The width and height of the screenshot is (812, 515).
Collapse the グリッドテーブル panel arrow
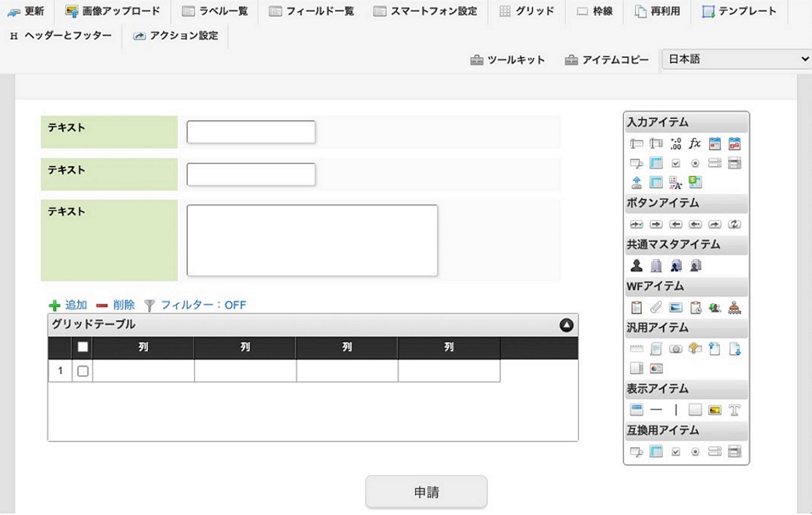coord(566,325)
